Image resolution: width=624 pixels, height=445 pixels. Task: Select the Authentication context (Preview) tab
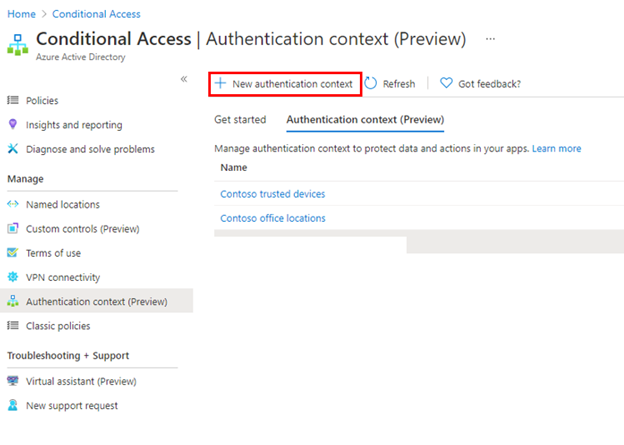(365, 120)
